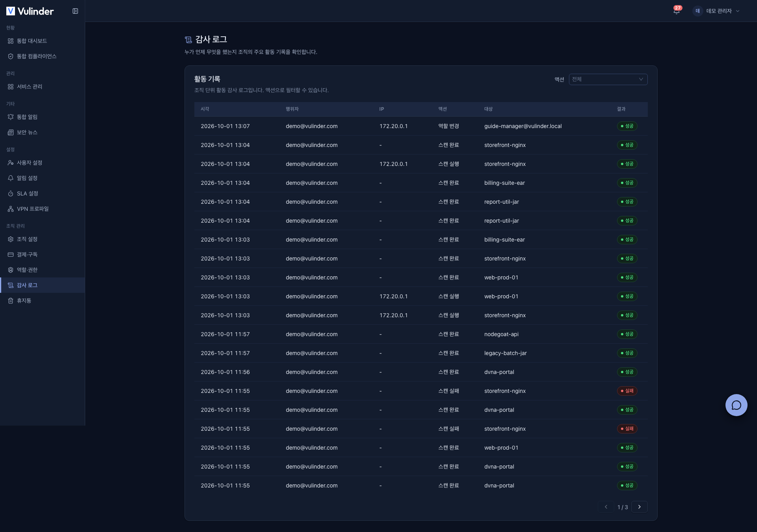The image size is (757, 532).
Task: Click the 보안 뉴스 newspaper icon
Action: click(11, 132)
